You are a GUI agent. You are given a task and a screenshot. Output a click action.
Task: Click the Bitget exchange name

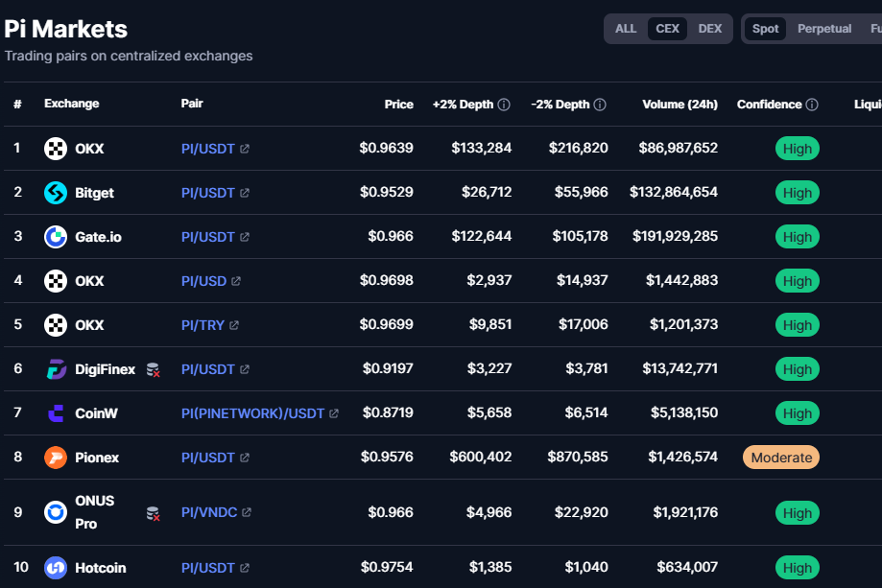pyautogui.click(x=94, y=193)
